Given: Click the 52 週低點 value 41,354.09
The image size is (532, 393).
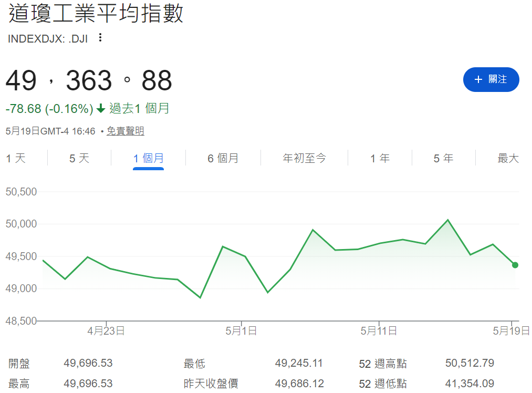Looking at the screenshot, I should coord(470,384).
